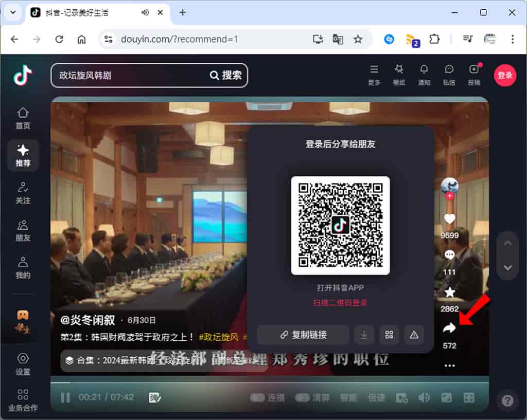Open 设置 settings in sidebar

23,364
